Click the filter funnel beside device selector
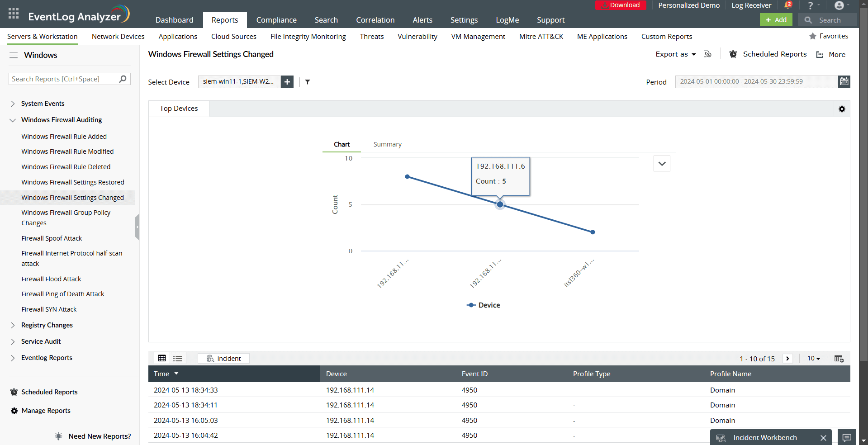 tap(308, 82)
